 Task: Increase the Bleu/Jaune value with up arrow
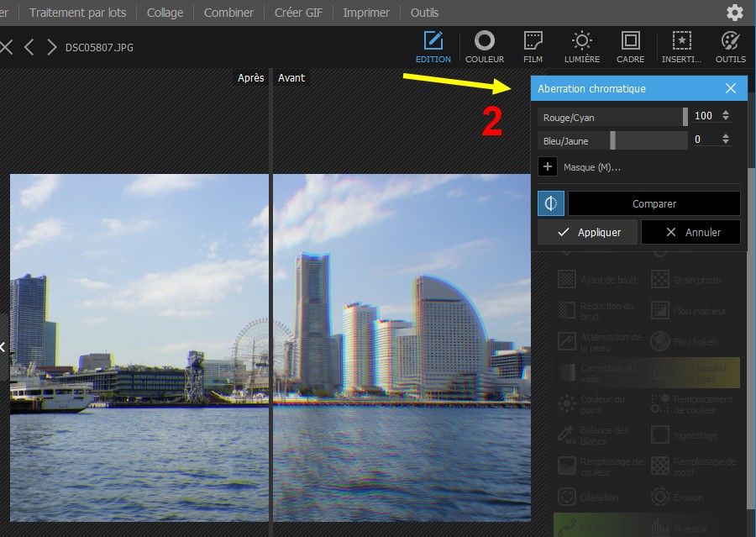[x=726, y=135]
